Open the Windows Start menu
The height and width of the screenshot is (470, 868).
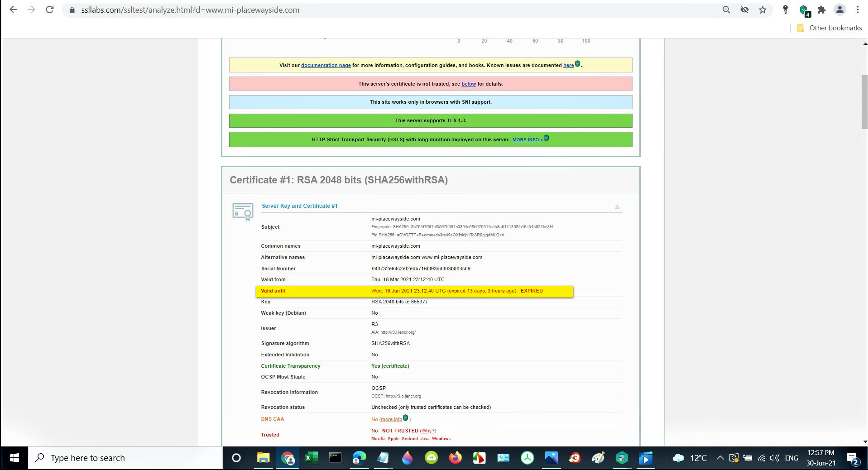[14, 458]
